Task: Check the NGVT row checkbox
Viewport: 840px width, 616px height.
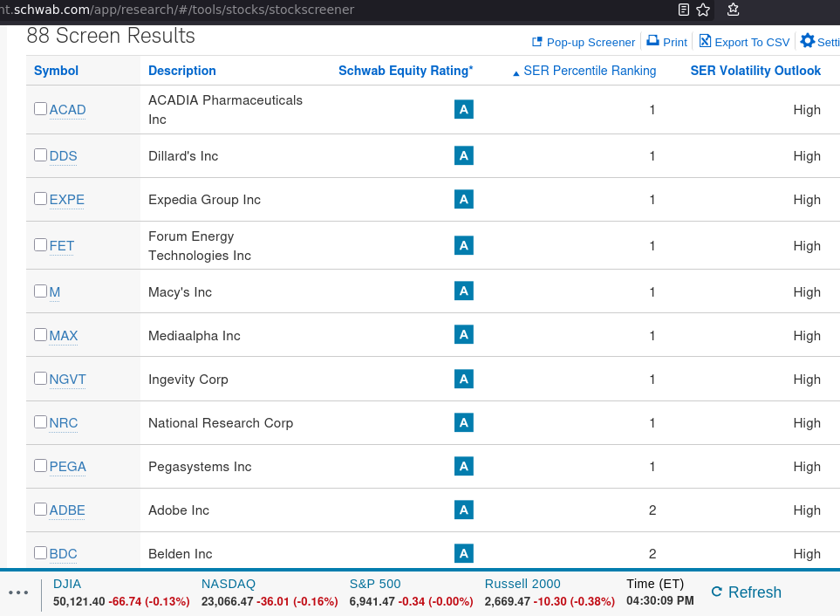Action: coord(41,378)
